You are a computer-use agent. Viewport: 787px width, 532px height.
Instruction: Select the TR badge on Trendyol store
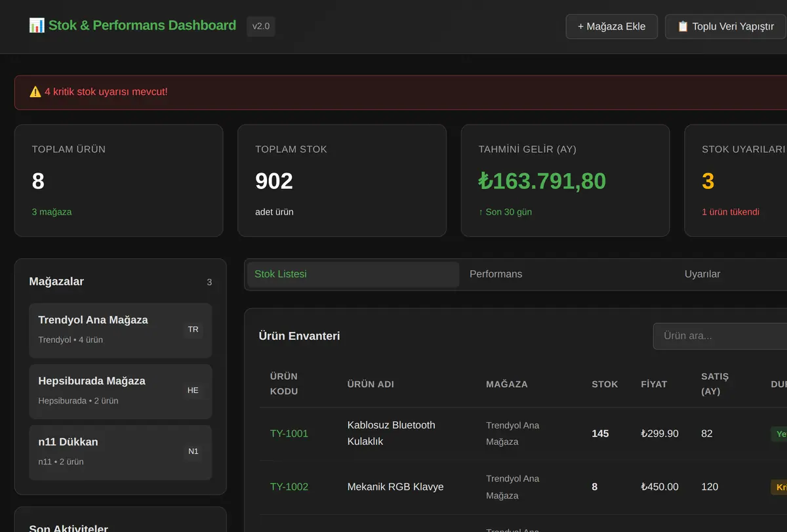pos(193,329)
